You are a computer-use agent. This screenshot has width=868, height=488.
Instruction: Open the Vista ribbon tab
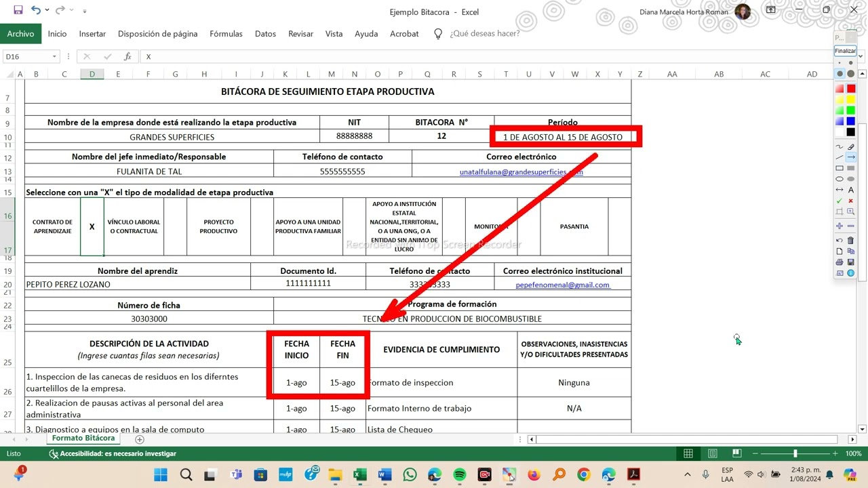[334, 34]
